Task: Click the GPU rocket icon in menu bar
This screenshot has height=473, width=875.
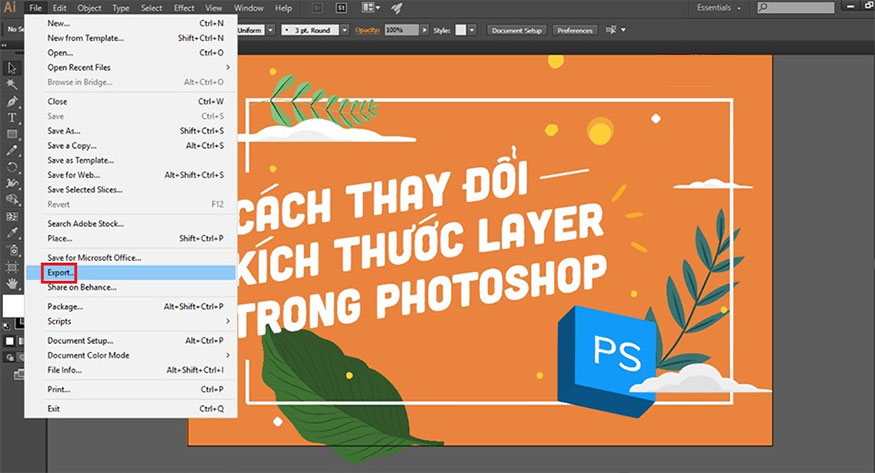Action: pos(396,8)
